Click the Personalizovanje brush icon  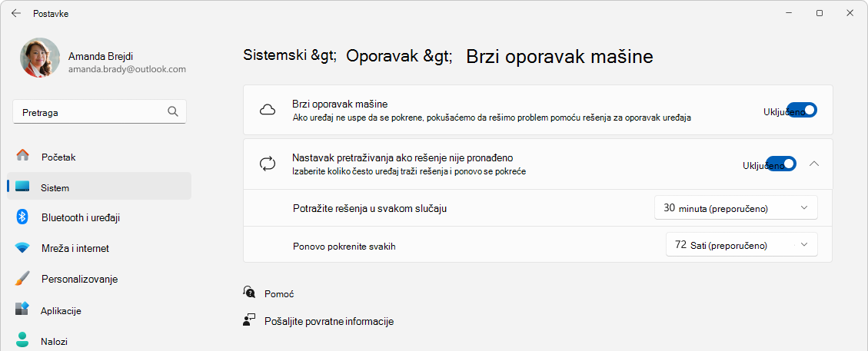point(22,279)
